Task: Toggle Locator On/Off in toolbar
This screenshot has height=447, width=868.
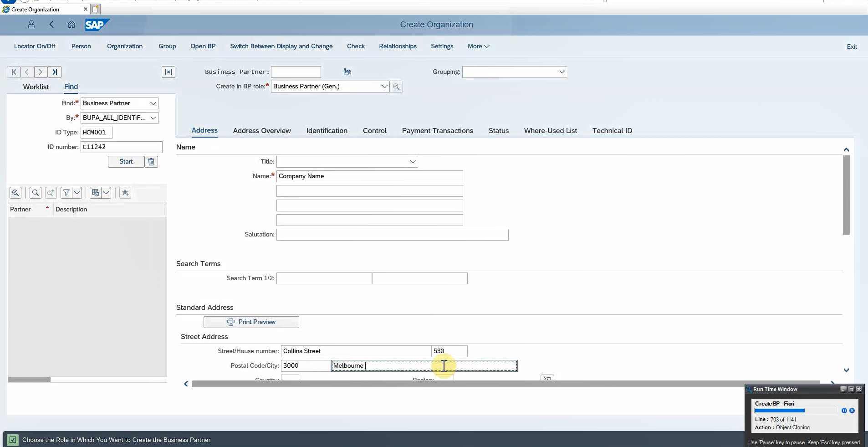Action: (35, 46)
